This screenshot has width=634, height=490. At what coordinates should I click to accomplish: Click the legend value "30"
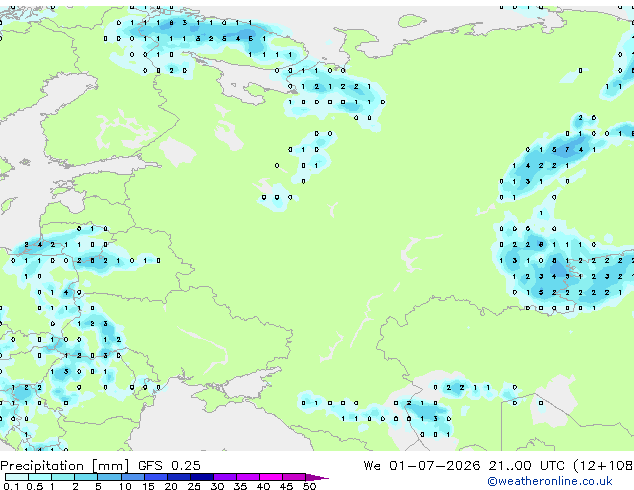pyautogui.click(x=217, y=486)
